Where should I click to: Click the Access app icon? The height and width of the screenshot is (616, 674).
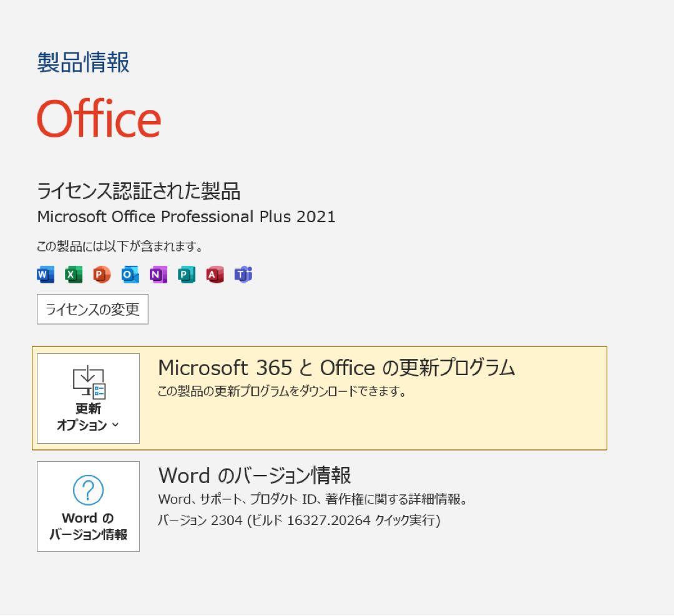pos(215,275)
